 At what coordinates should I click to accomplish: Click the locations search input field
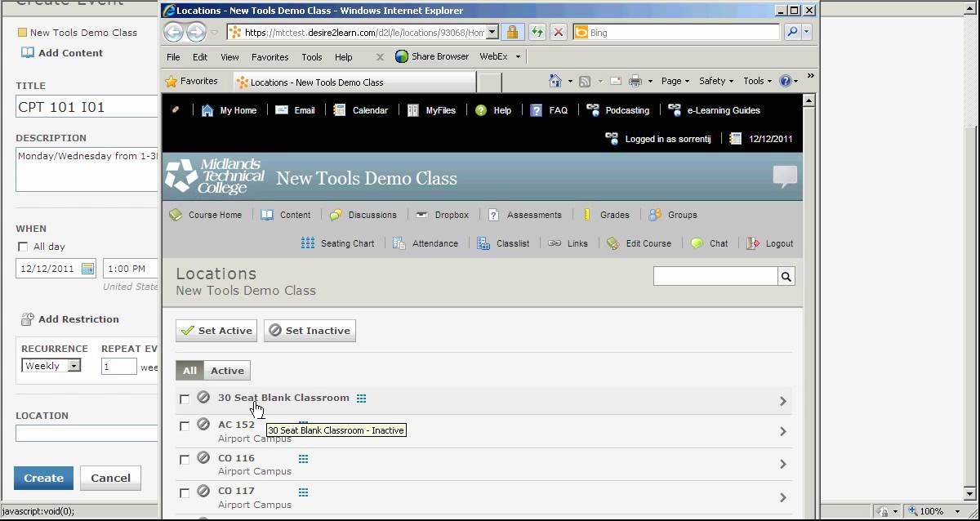coord(715,277)
